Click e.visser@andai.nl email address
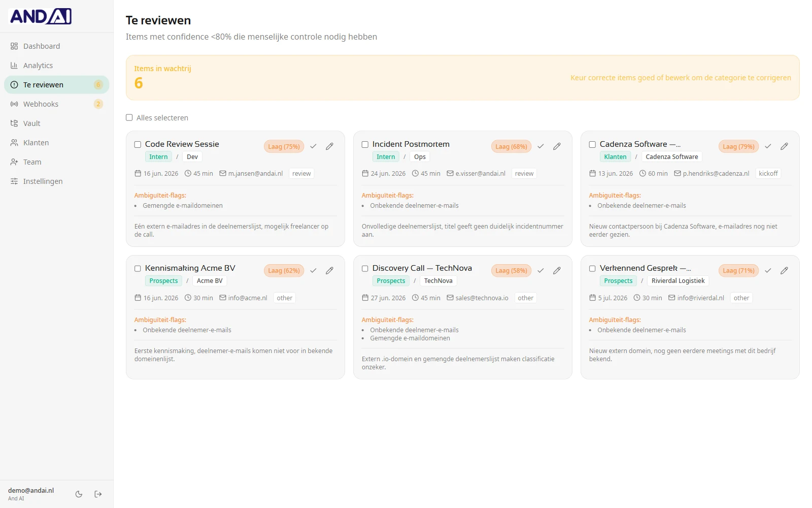This screenshot has height=508, width=812. (481, 174)
